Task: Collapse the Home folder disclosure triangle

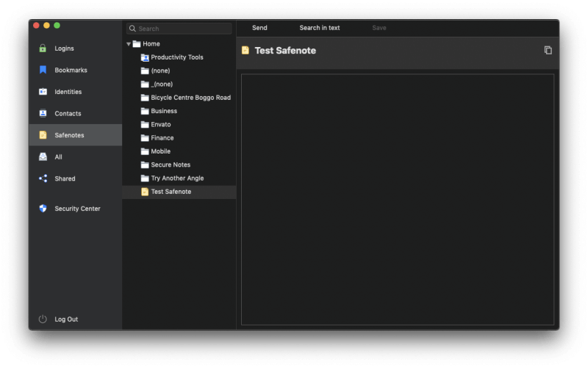Action: click(x=129, y=44)
